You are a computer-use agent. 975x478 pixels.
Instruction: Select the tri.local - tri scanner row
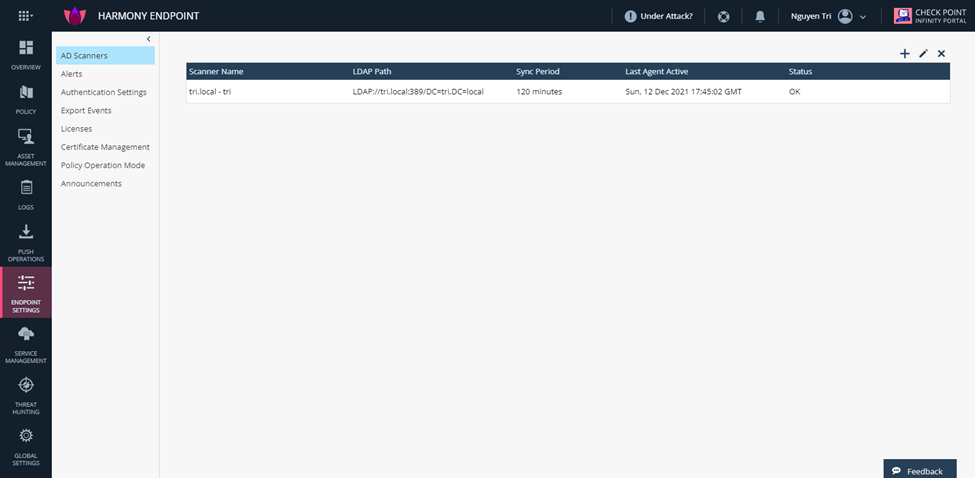pos(568,91)
